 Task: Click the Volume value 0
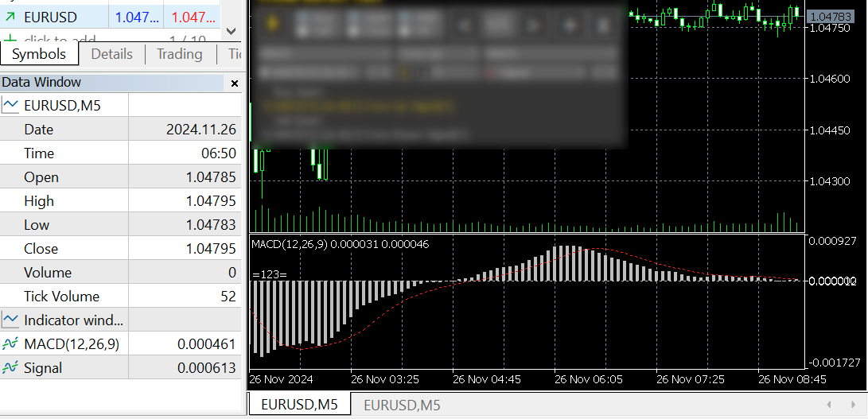coord(232,273)
